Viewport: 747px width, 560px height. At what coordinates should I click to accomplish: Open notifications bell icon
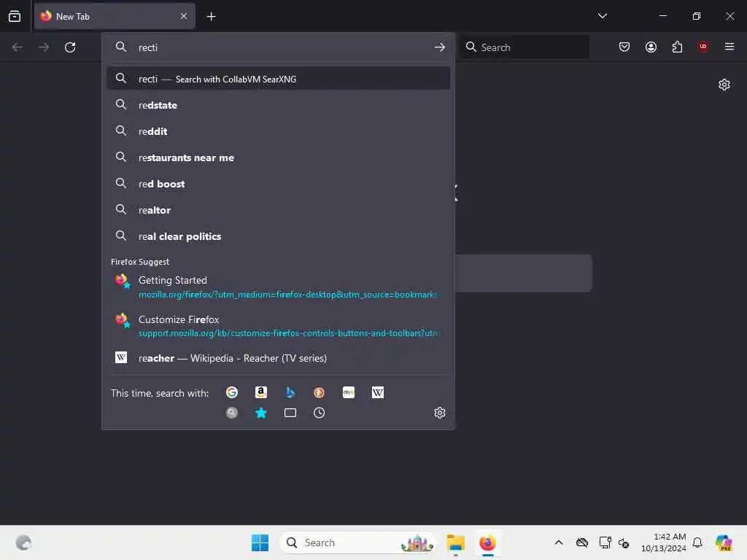[x=697, y=542]
